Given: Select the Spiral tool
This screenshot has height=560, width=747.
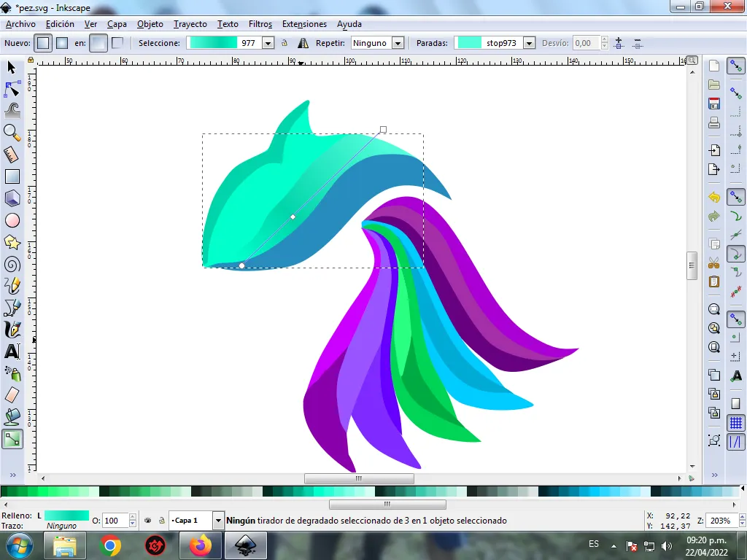Looking at the screenshot, I should tap(12, 264).
